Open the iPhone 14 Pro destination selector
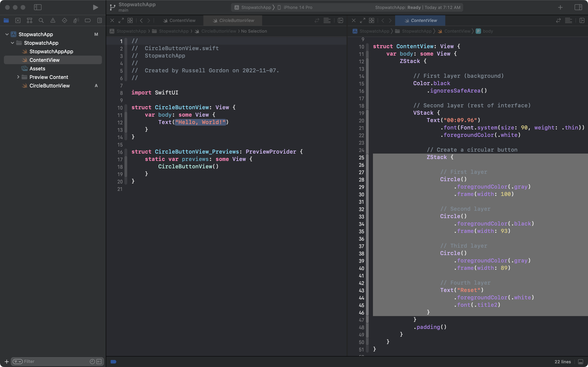 coord(298,8)
